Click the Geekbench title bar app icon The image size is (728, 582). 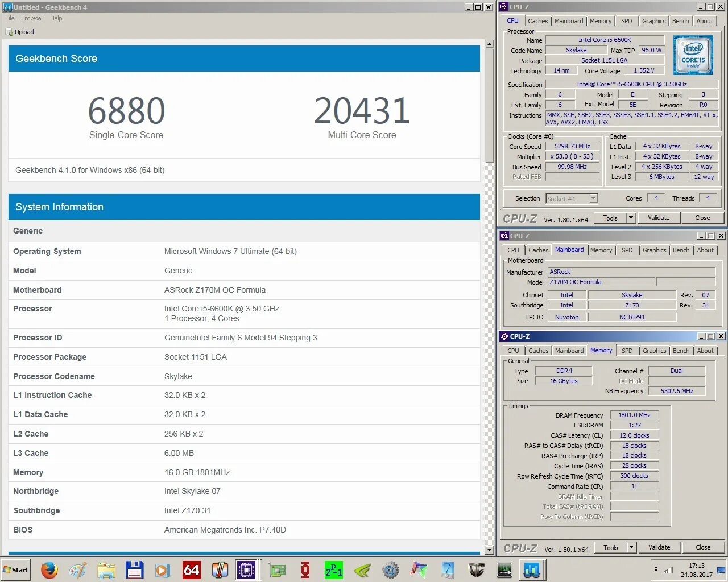(x=7, y=7)
